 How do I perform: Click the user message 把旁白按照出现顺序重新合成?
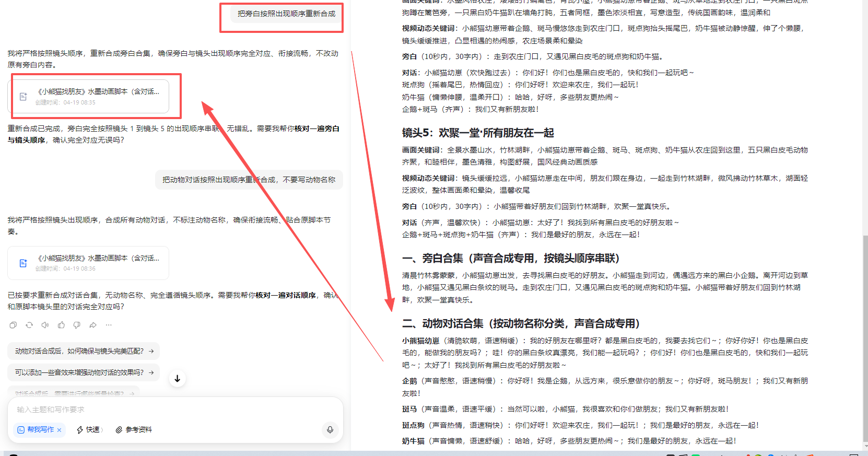(287, 14)
